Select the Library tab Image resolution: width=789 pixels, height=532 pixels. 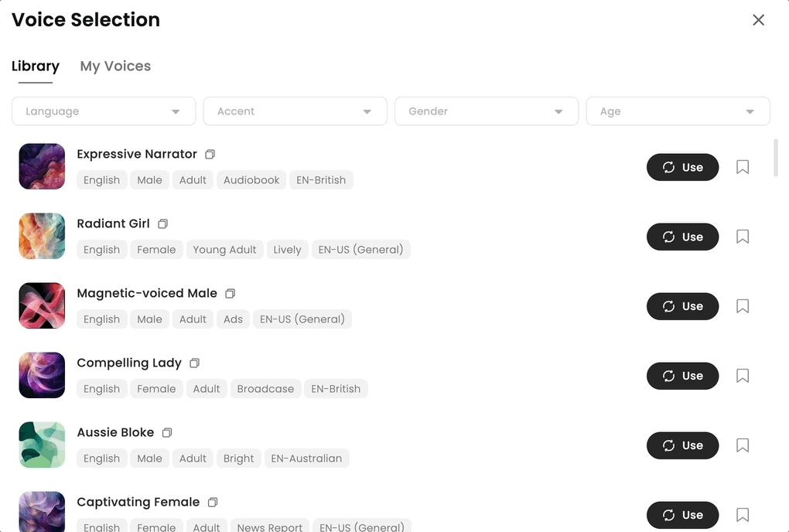[36, 66]
